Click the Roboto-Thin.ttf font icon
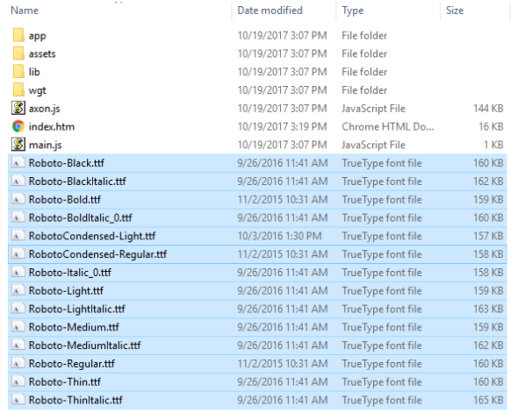This screenshot has width=517, height=420. coord(18,381)
